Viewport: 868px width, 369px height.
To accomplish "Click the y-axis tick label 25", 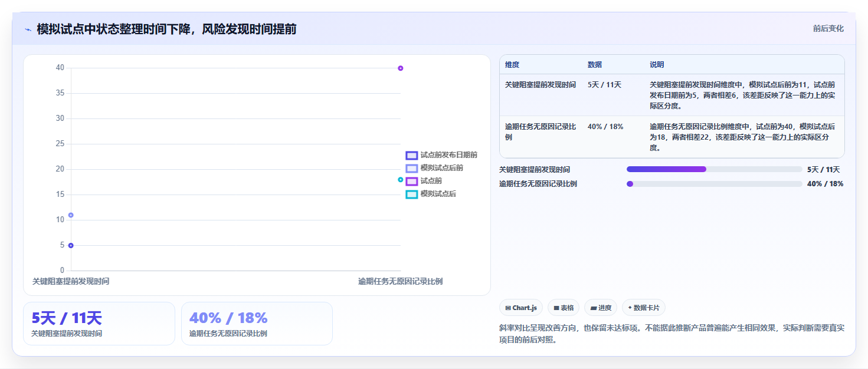I will (60, 144).
